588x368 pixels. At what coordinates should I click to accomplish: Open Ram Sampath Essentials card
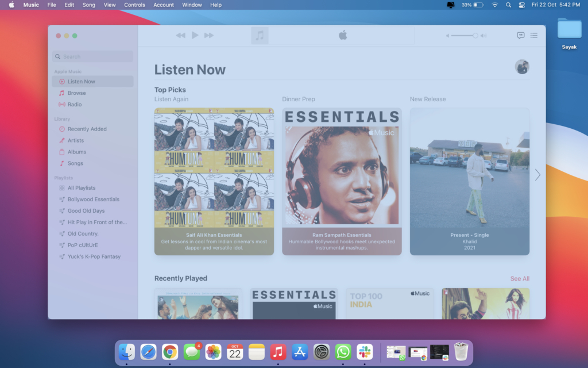click(x=342, y=181)
